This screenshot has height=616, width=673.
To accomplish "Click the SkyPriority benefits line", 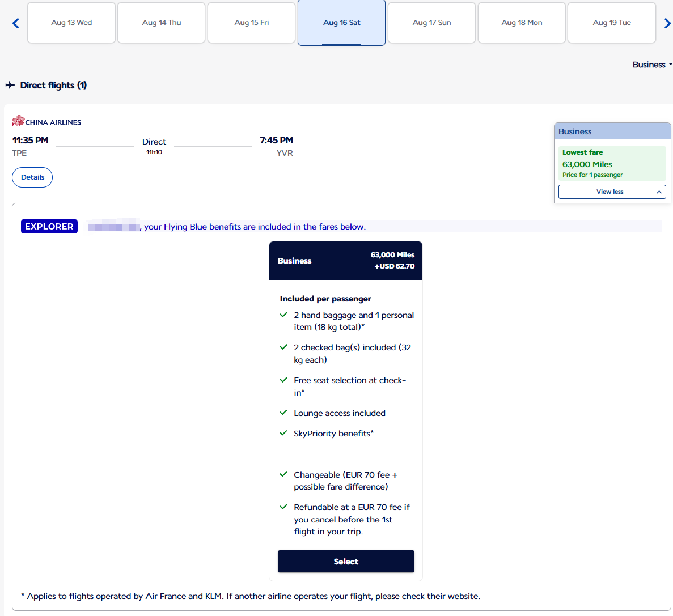I will (x=333, y=434).
